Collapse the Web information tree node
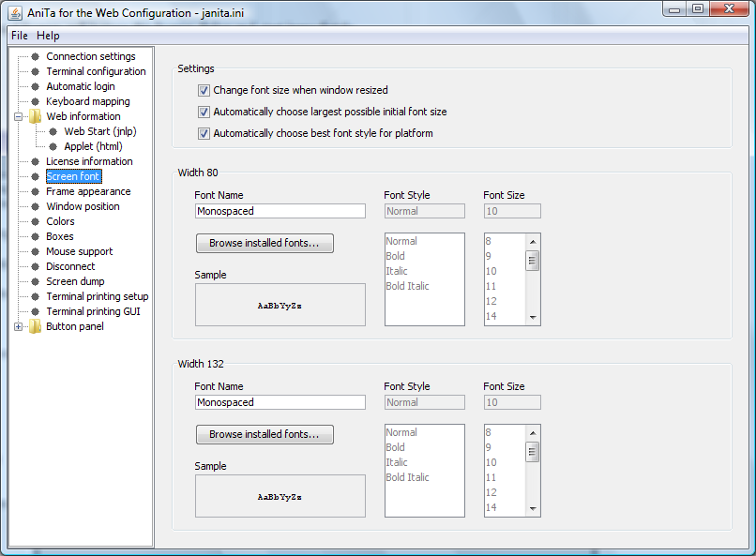Image resolution: width=756 pixels, height=556 pixels. tap(19, 116)
